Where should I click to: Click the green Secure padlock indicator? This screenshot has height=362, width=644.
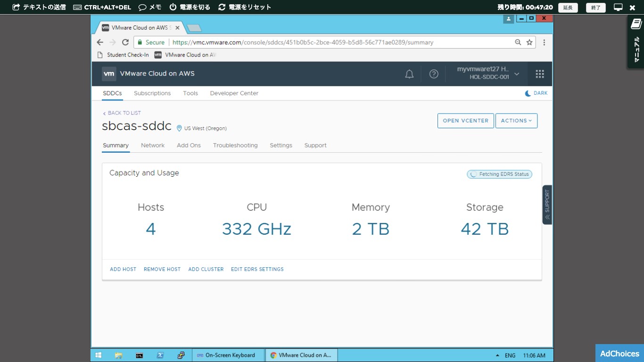(x=151, y=42)
